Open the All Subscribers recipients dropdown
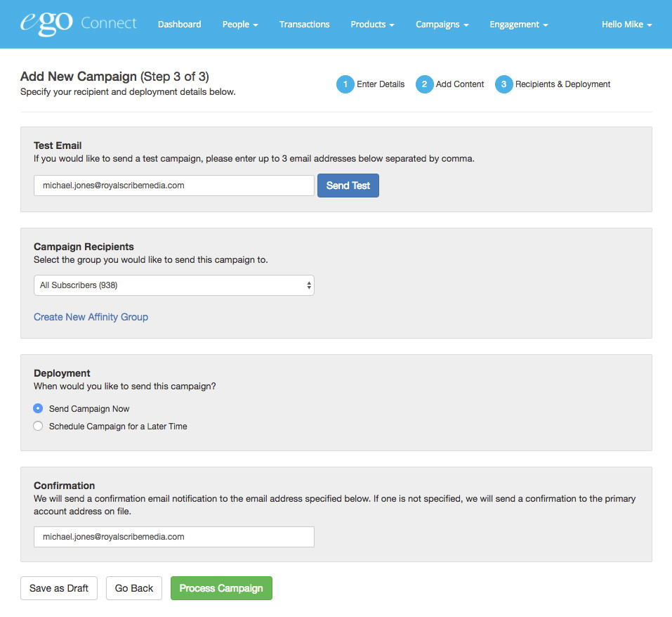 (174, 285)
